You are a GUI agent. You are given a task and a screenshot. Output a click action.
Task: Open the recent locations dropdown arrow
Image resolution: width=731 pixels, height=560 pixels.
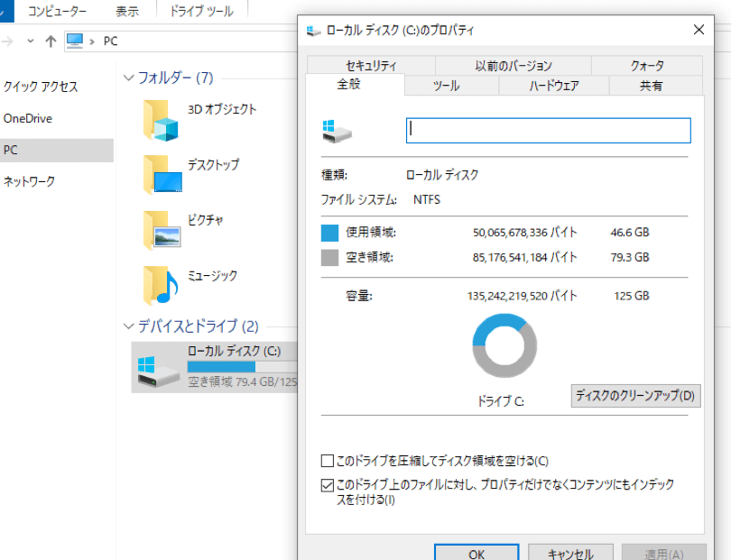[31, 41]
